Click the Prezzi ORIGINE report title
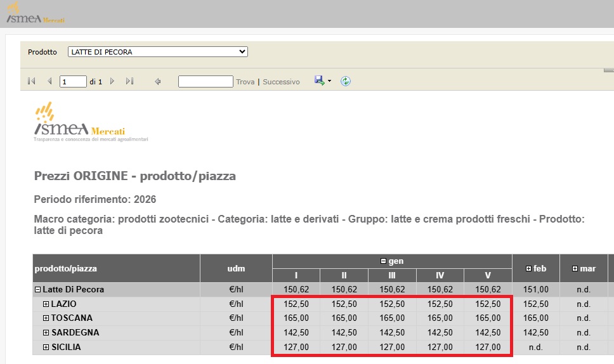Image resolution: width=614 pixels, height=364 pixels. (x=135, y=176)
